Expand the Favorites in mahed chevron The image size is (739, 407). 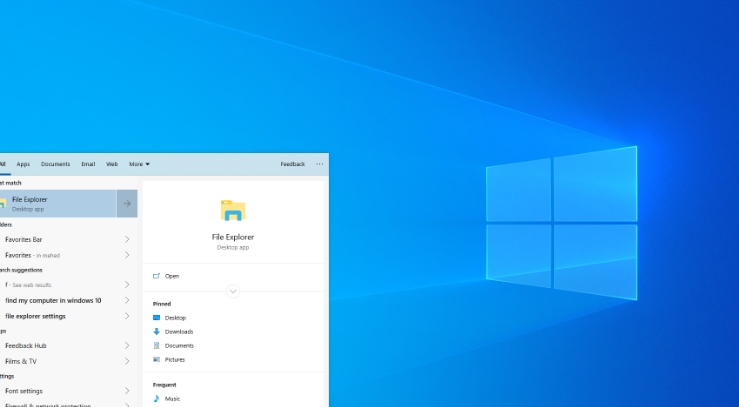coord(127,255)
